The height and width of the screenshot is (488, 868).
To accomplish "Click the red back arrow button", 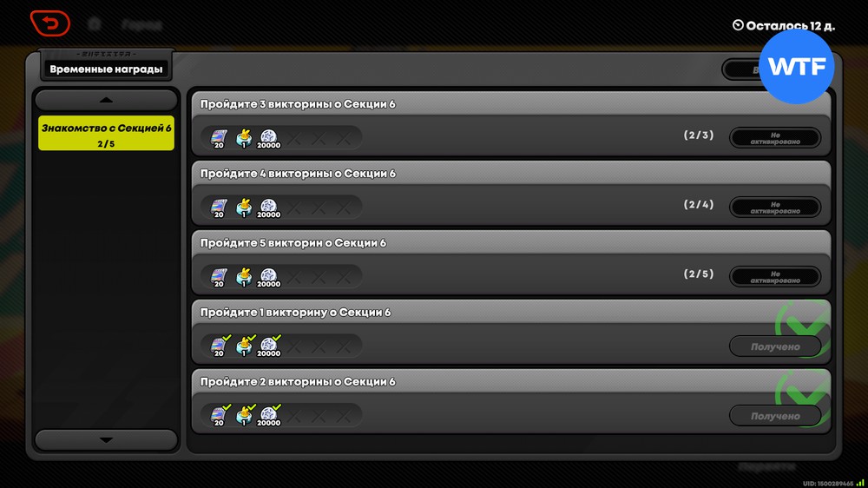I will pos(49,23).
